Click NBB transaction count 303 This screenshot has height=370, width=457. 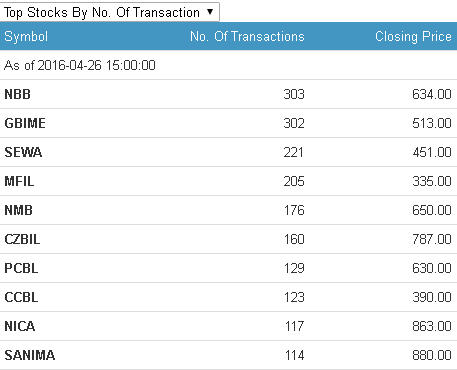click(294, 94)
